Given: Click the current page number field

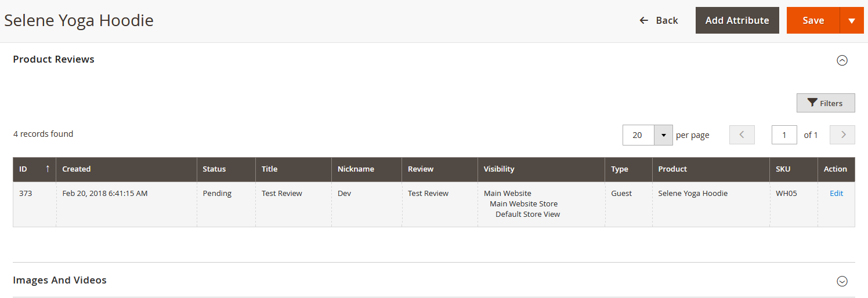Looking at the screenshot, I should click(x=784, y=135).
